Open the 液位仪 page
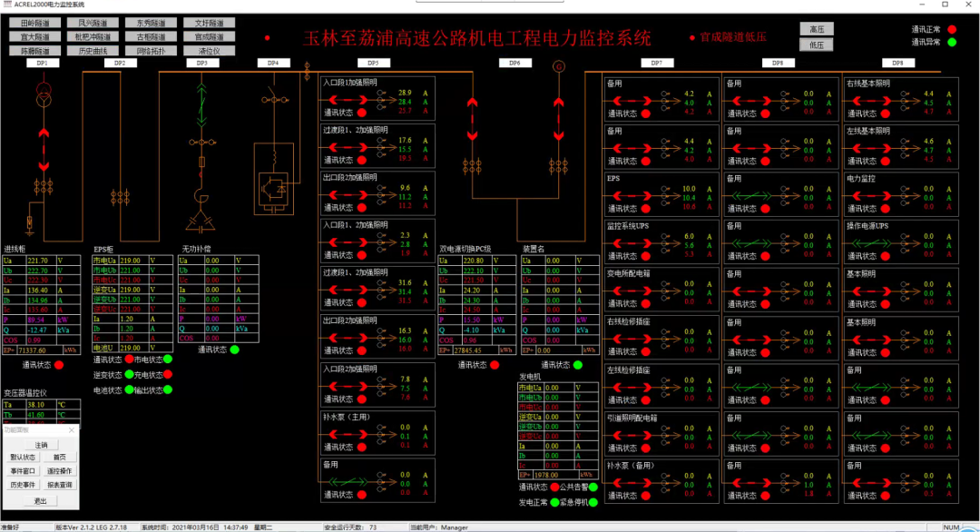This screenshot has width=980, height=532. (210, 51)
